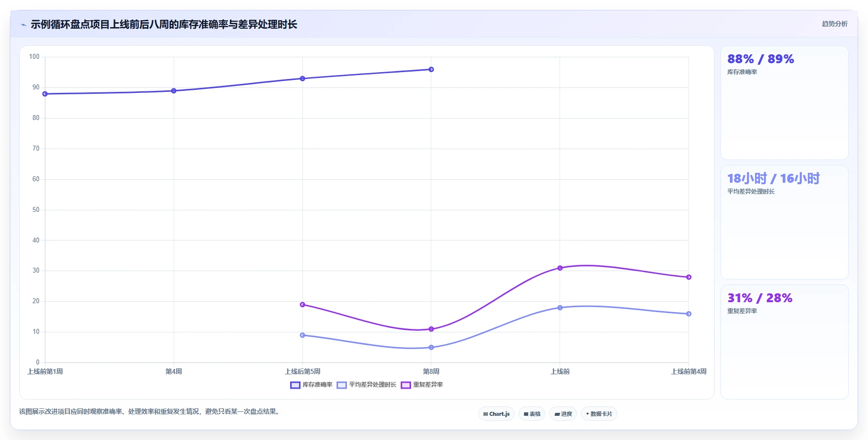Click the 库存准确率 card label
868x440 pixels.
click(742, 72)
